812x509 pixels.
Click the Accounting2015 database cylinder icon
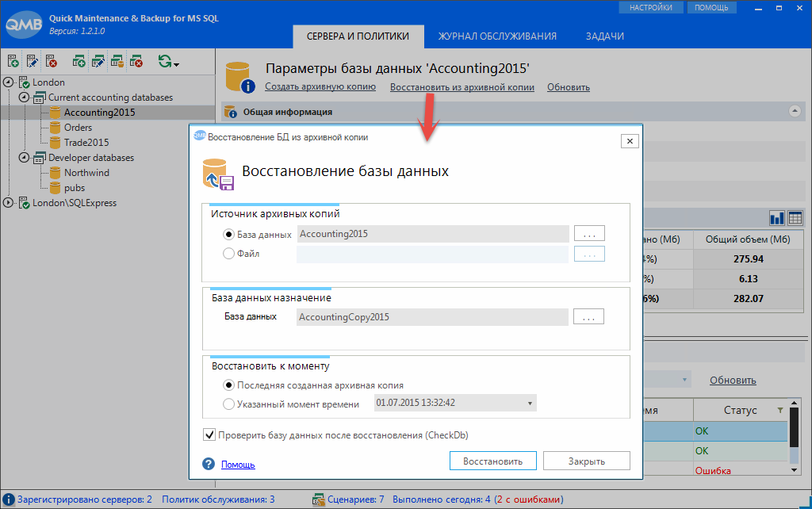pos(55,113)
